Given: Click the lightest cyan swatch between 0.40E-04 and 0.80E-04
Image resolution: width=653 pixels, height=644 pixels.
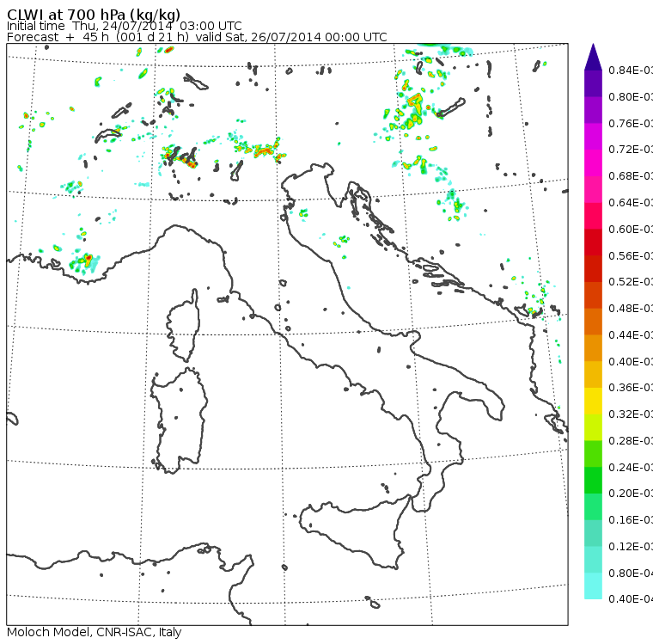Looking at the screenshot, I should (593, 586).
